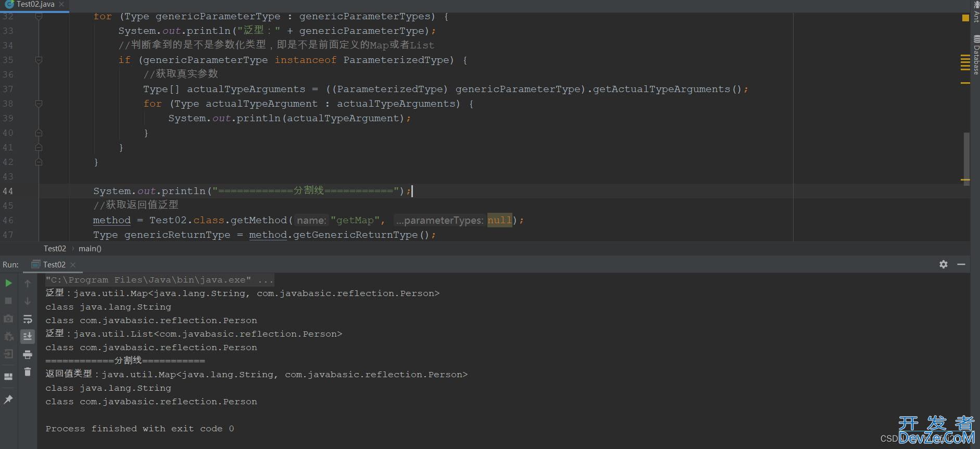Click the println statement at line 39

point(289,118)
